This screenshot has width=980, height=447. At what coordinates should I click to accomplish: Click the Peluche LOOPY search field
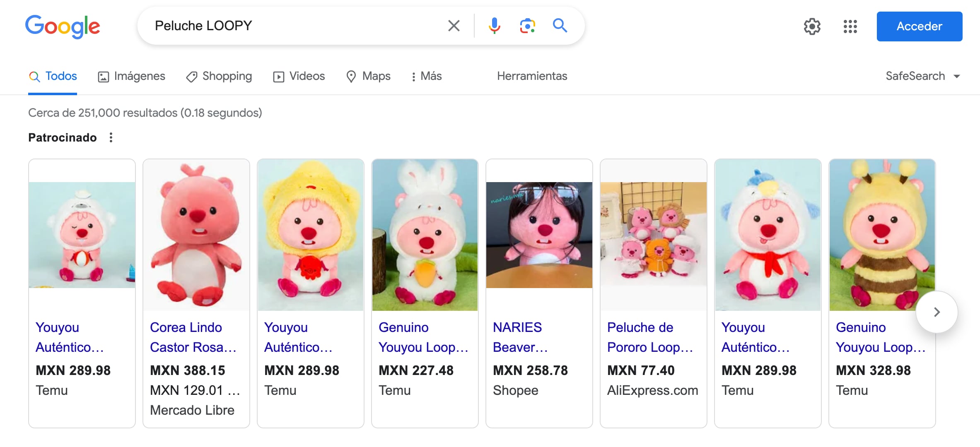point(290,26)
